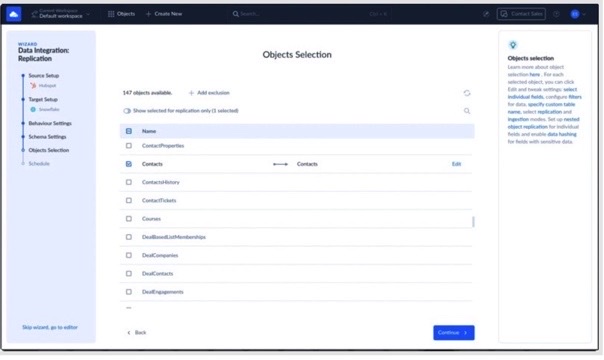
Task: Click the '147 objects available' text
Action: (147, 93)
